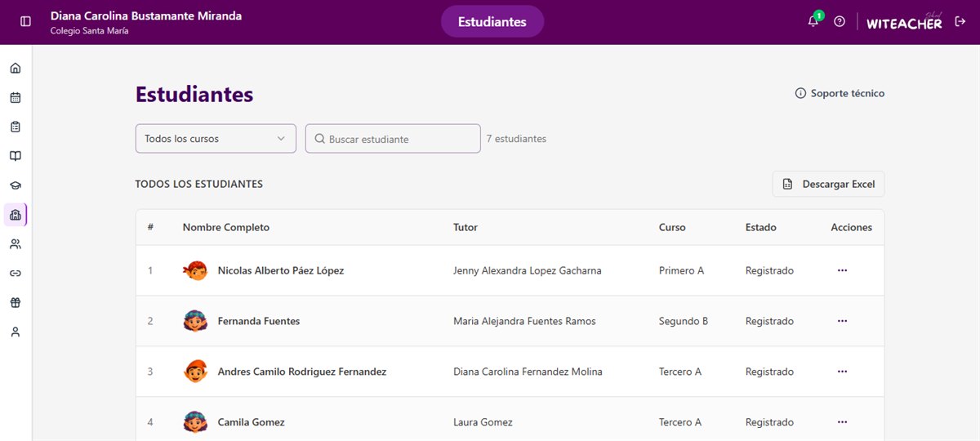The width and height of the screenshot is (980, 441).
Task: Click the WITEACHER logo
Action: click(x=904, y=22)
